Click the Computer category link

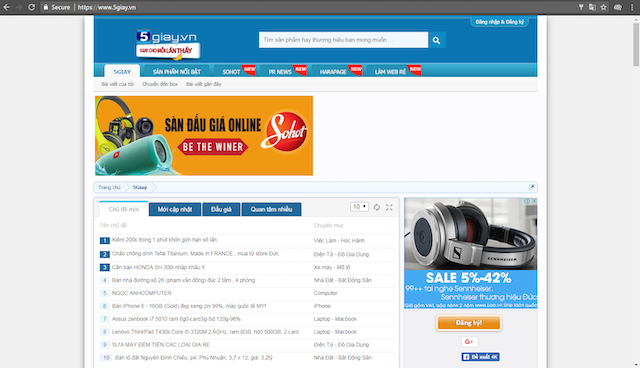pos(325,293)
